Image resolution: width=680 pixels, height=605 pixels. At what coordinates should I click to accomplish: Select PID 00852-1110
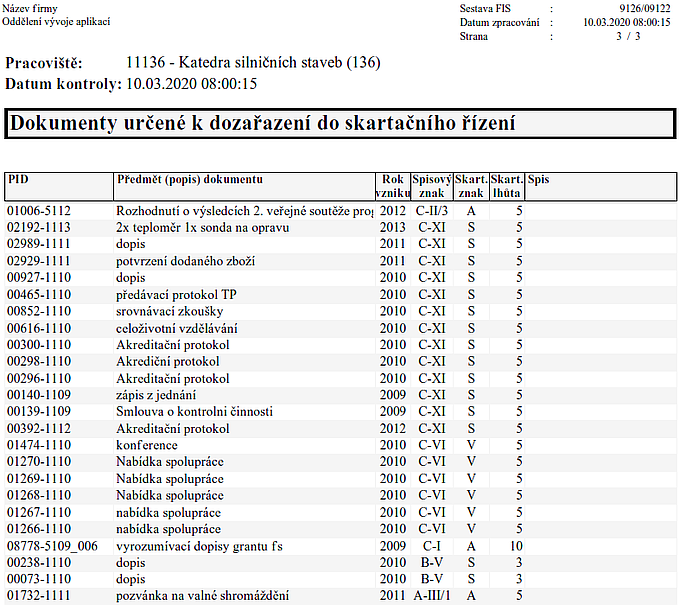(x=39, y=311)
